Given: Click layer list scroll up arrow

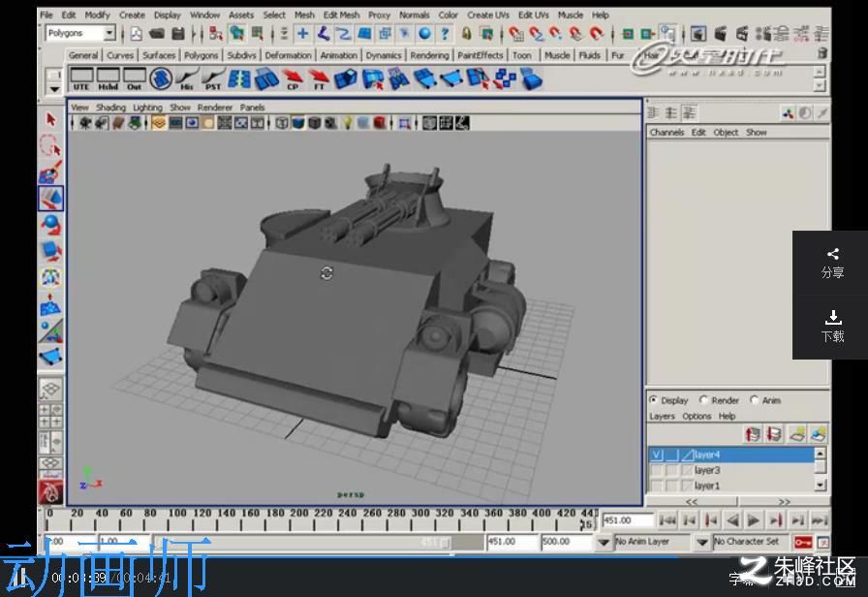Looking at the screenshot, I should coord(821,454).
